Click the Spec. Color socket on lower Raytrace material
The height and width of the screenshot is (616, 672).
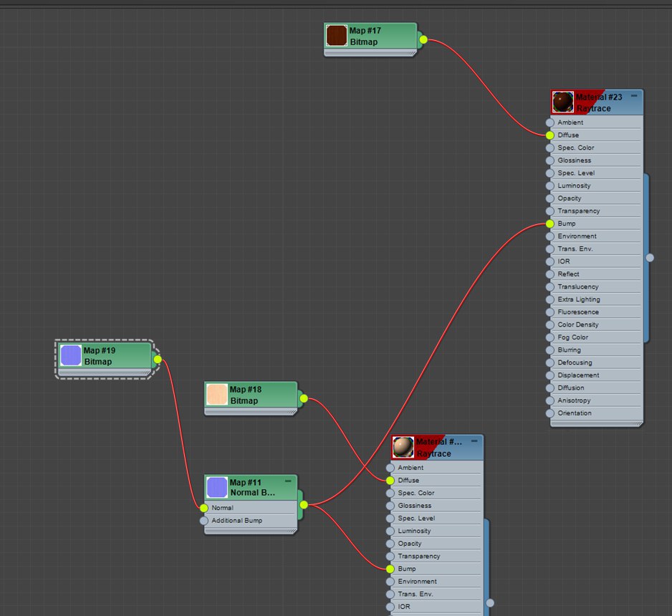pyautogui.click(x=390, y=493)
